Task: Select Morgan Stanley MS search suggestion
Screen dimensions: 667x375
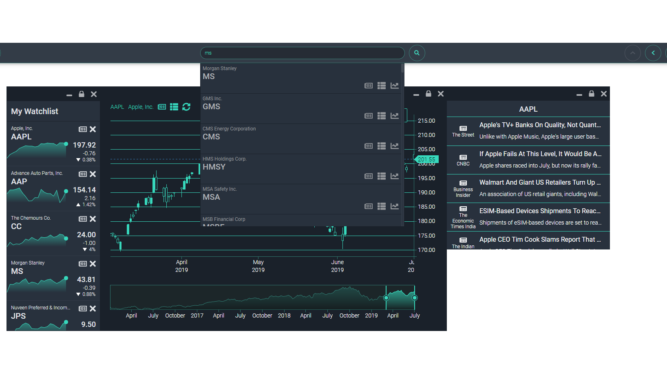Action: tap(301, 78)
